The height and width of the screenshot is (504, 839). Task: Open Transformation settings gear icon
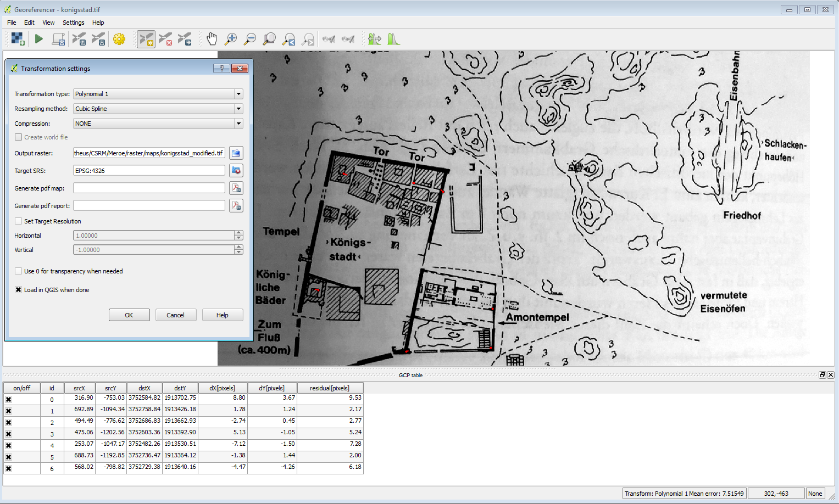(x=119, y=39)
